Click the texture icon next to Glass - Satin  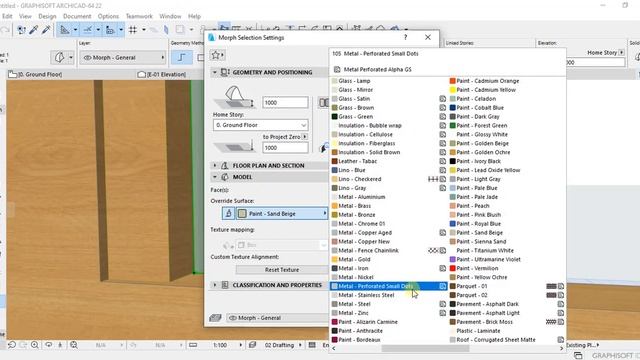point(442,99)
